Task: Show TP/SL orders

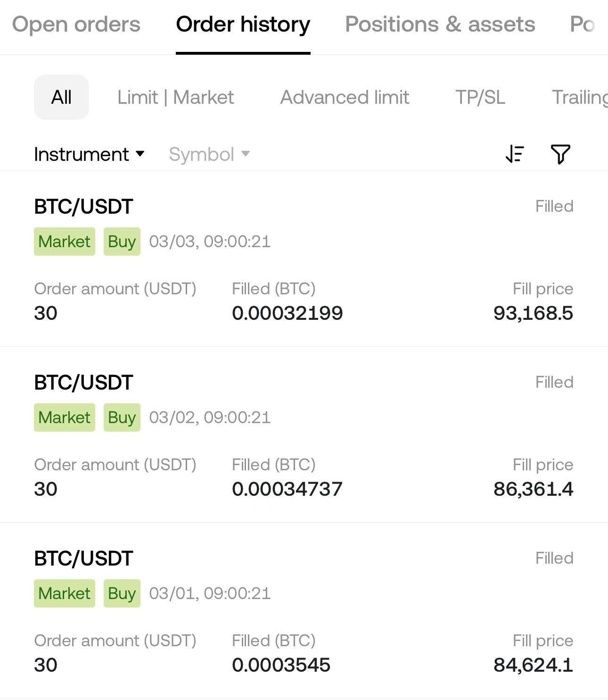Action: pos(480,97)
